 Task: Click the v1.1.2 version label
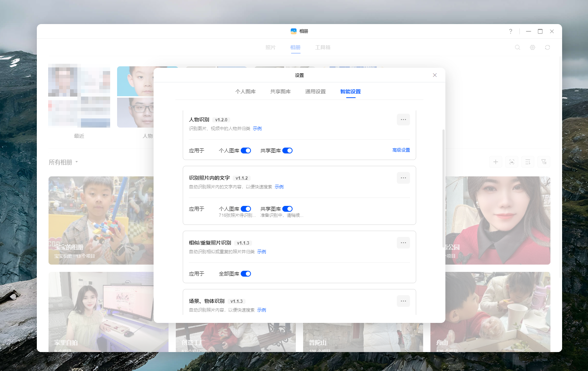(241, 178)
